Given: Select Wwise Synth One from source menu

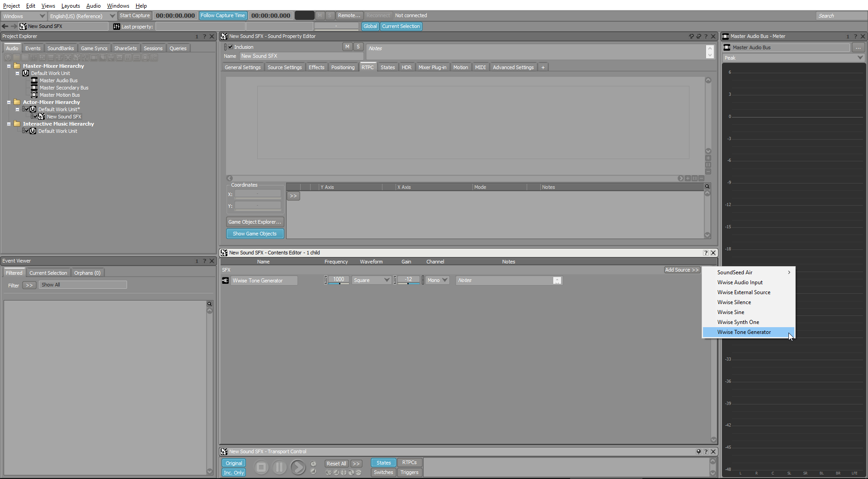Looking at the screenshot, I should [749, 322].
